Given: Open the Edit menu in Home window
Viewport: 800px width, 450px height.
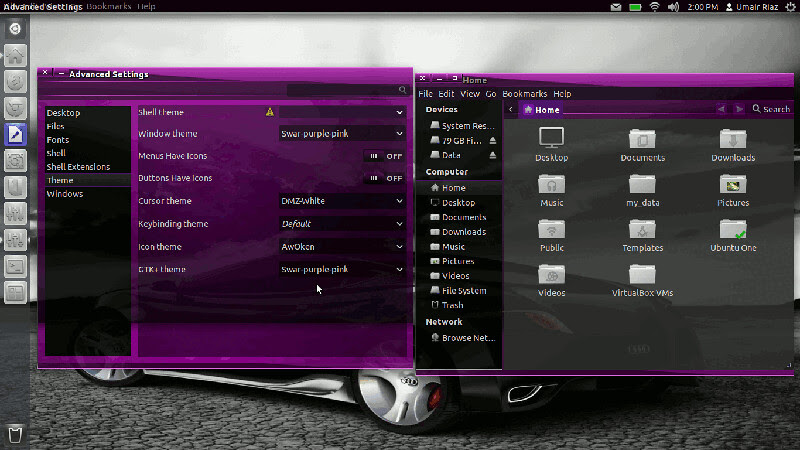Looking at the screenshot, I should tap(446, 94).
